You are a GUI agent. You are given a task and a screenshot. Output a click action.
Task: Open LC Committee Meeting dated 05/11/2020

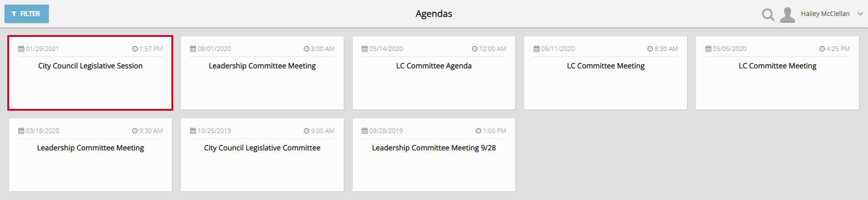[605, 73]
